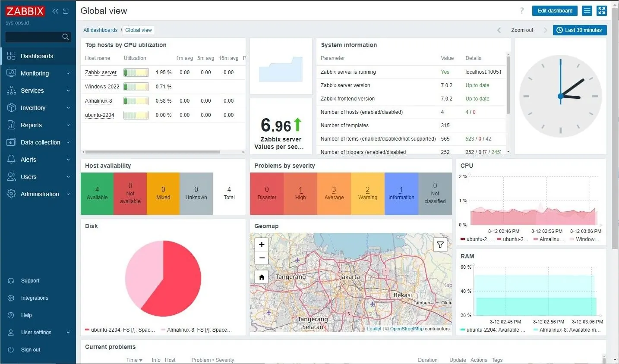Open the Zabbix server host link
Screen dimensions: 619x364
(x=101, y=72)
